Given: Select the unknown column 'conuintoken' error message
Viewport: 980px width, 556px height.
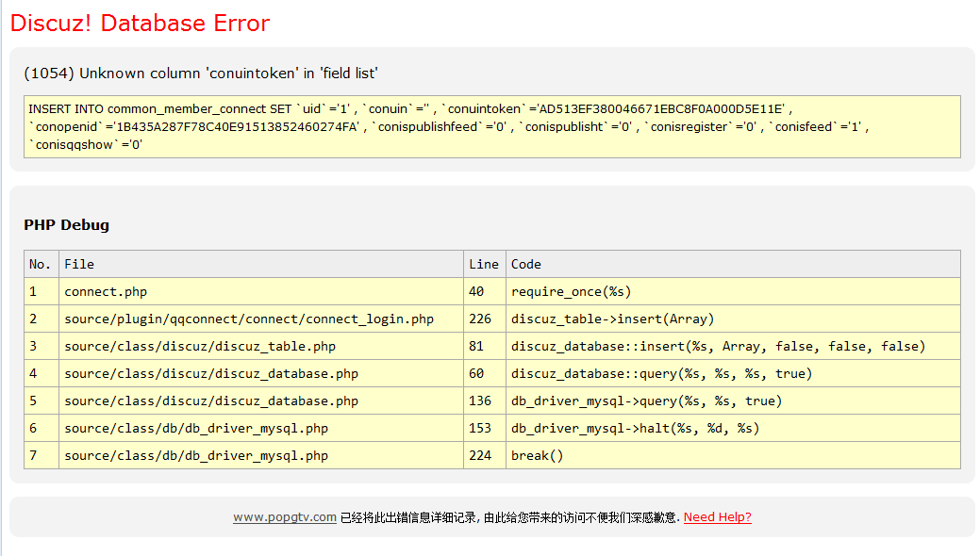Looking at the screenshot, I should pyautogui.click(x=201, y=74).
